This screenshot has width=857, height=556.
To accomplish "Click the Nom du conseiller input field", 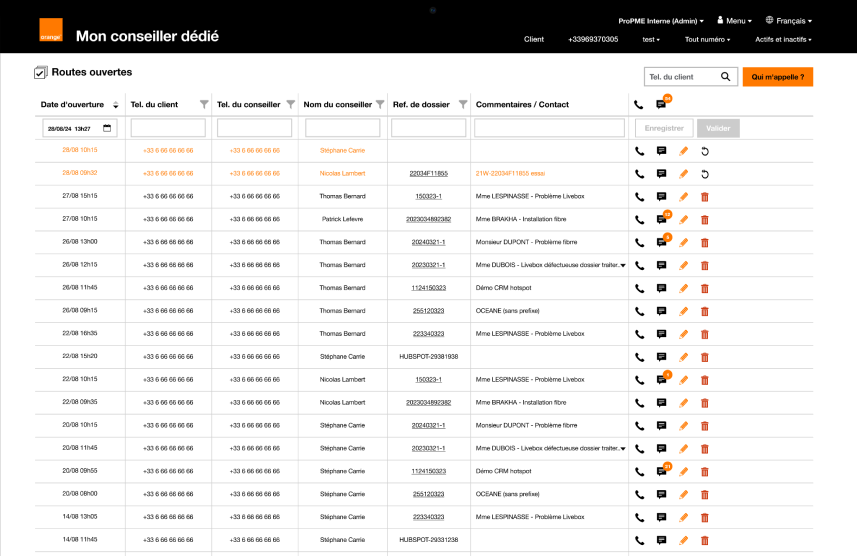I will tap(343, 128).
